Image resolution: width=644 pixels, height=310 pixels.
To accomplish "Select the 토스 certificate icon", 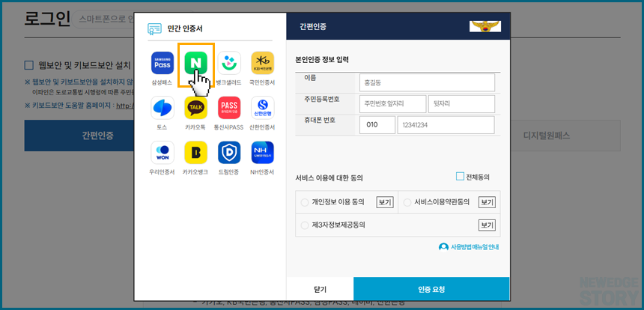I will (162, 108).
